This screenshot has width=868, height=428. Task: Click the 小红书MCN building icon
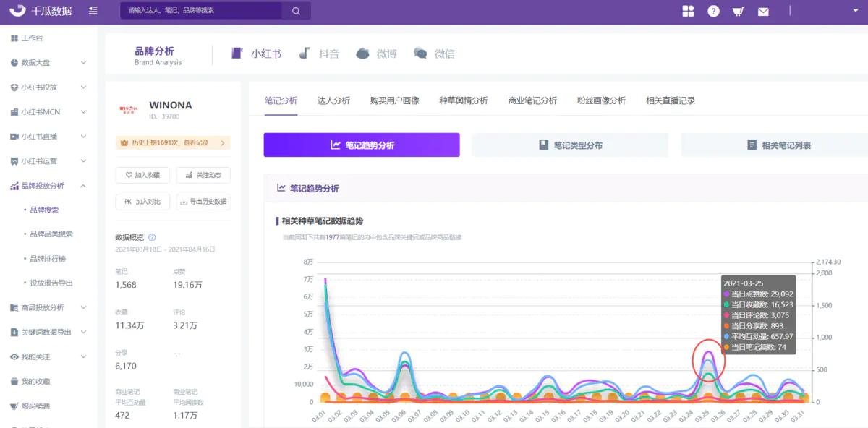[x=14, y=112]
